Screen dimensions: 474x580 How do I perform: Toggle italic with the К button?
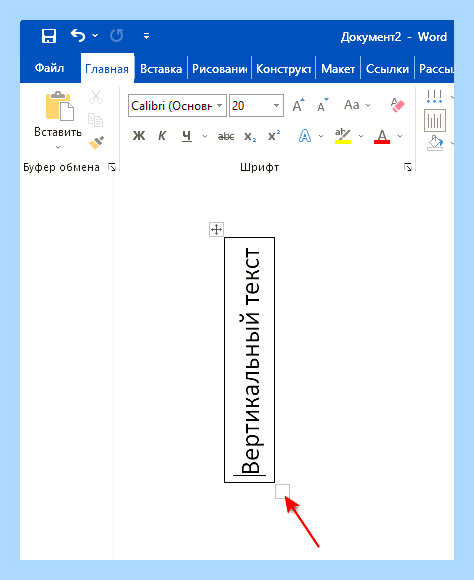coord(162,136)
